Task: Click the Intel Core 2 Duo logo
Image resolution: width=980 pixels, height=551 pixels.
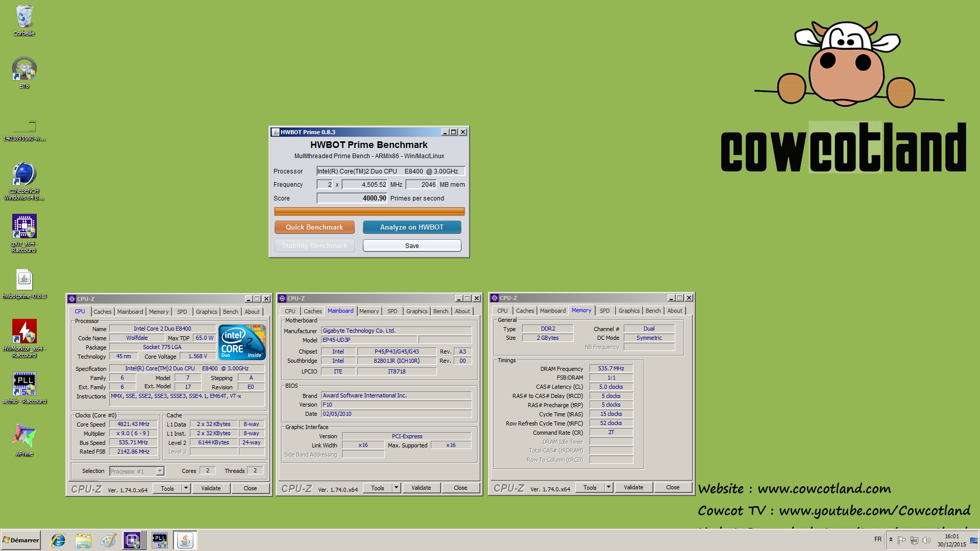Action: 242,342
